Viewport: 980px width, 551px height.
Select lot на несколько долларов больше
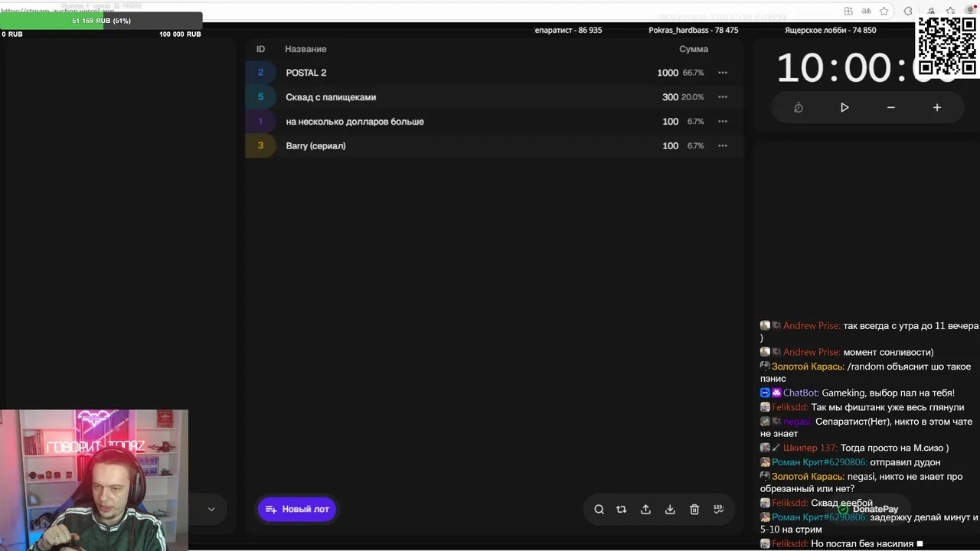[354, 122]
